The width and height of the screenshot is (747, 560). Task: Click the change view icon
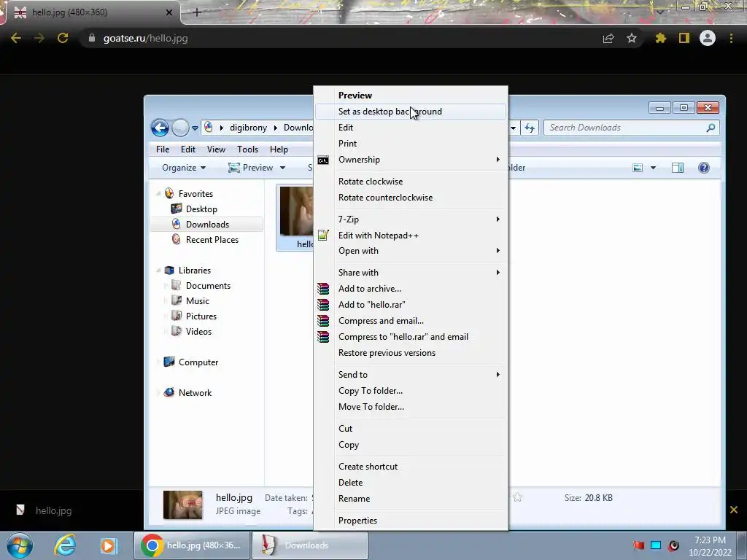click(638, 168)
